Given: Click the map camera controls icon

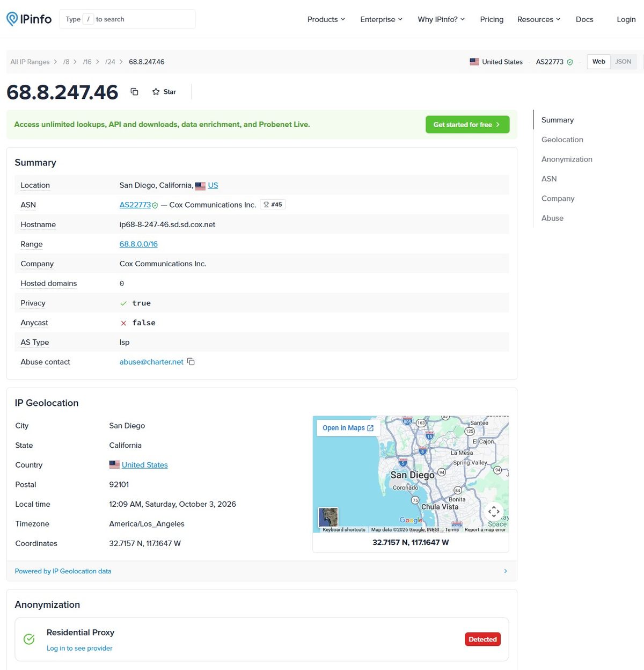Looking at the screenshot, I should coord(494,512).
